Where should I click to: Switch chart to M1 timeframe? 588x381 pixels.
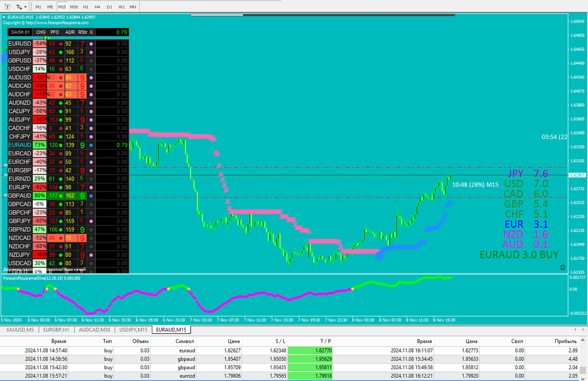click(38, 7)
